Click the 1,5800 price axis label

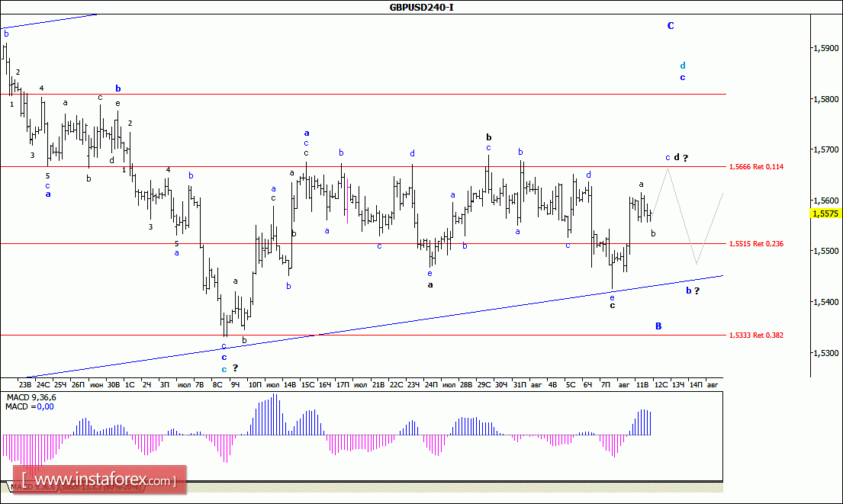coord(825,99)
